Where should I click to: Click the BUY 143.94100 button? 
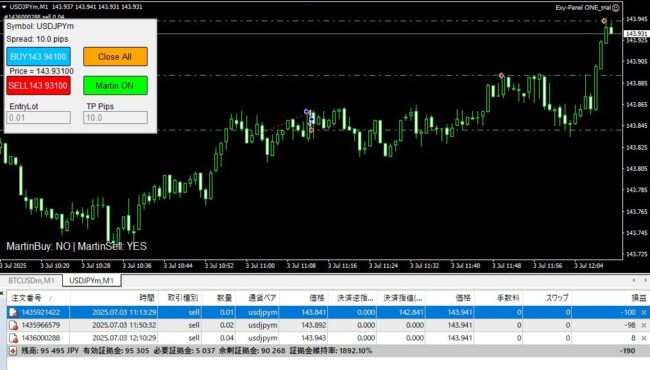(38, 57)
